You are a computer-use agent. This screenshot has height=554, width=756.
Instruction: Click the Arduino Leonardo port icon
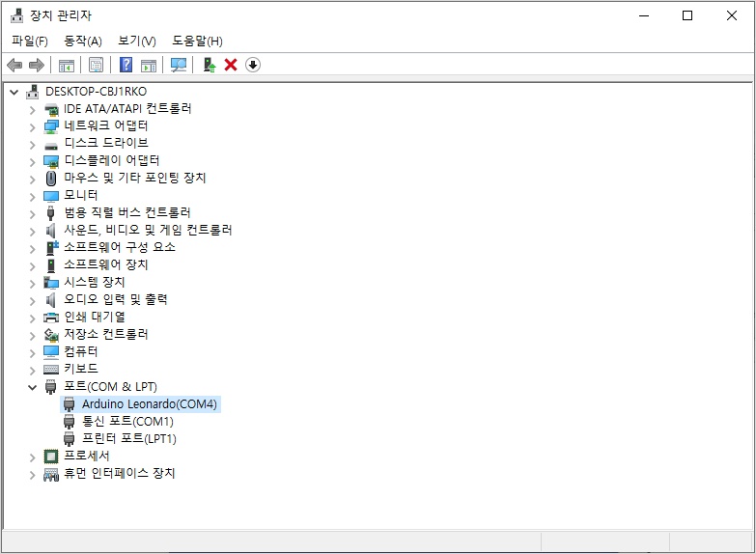click(x=69, y=404)
